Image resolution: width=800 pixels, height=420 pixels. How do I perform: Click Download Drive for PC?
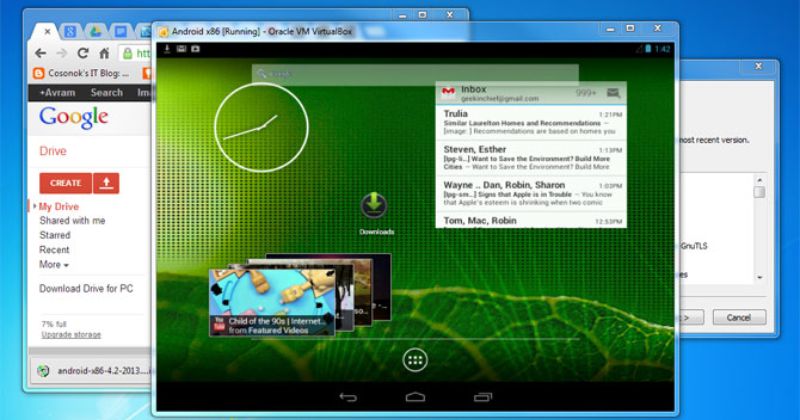click(x=86, y=288)
